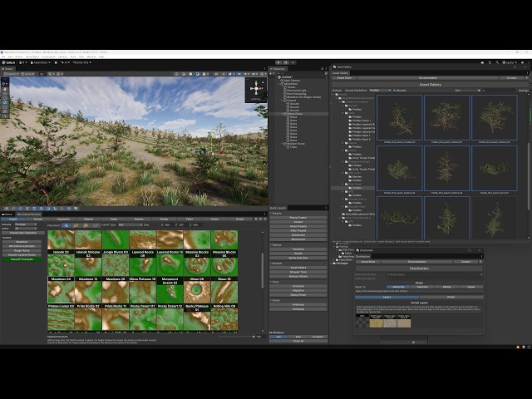Image resolution: width=532 pixels, height=399 pixels.
Task: Open the global search magnifier icon
Action: click(497, 63)
